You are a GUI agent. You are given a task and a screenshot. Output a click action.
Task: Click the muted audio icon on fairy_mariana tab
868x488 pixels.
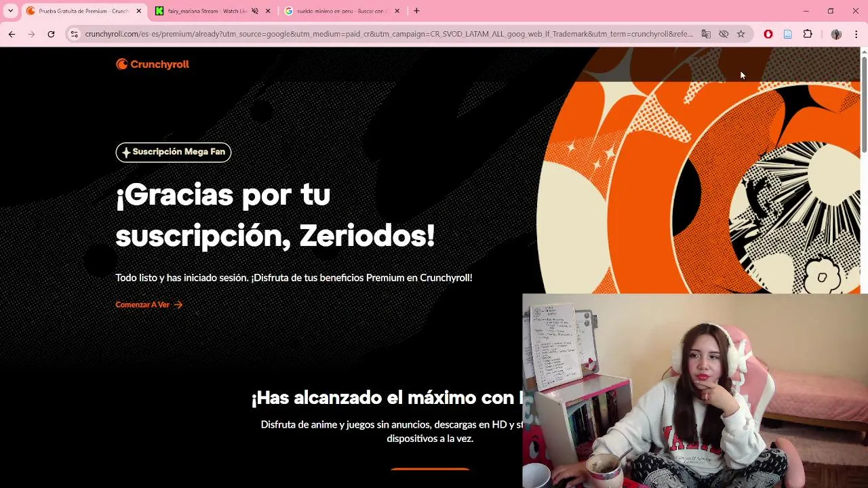point(255,11)
